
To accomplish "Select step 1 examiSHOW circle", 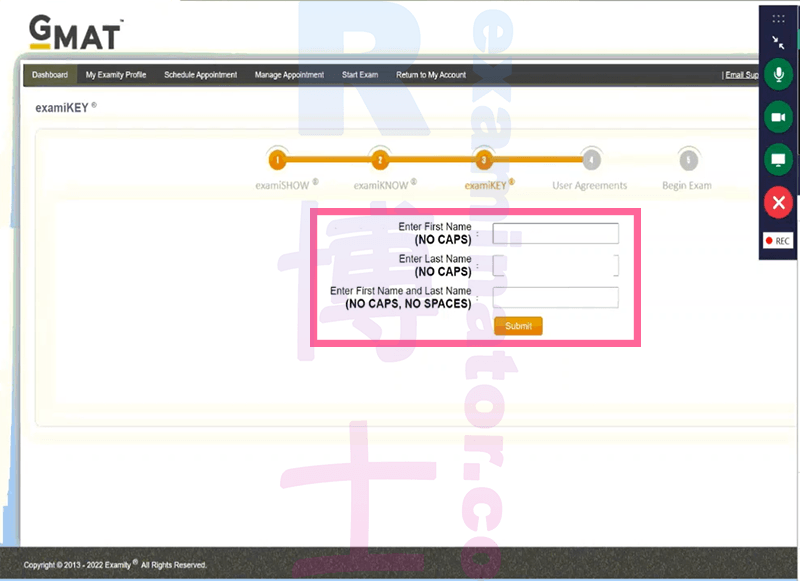I will [278, 160].
